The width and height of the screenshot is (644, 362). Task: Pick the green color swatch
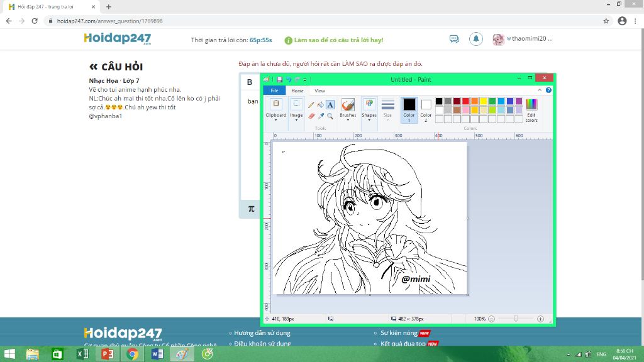(492, 101)
